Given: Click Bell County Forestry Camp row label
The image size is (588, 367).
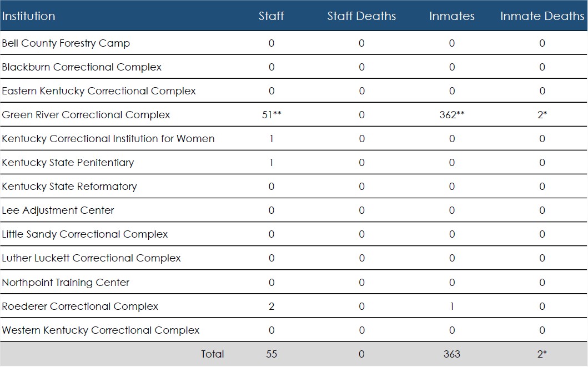Looking at the screenshot, I should pos(66,43).
